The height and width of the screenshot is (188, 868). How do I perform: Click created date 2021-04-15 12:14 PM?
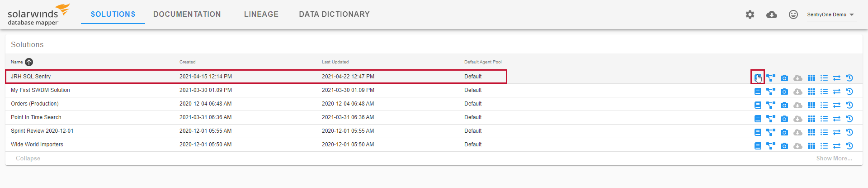pyautogui.click(x=206, y=77)
